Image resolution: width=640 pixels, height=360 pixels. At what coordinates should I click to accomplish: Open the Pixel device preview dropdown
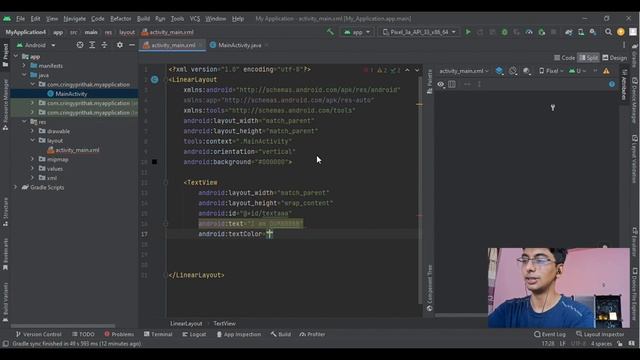tap(551, 71)
